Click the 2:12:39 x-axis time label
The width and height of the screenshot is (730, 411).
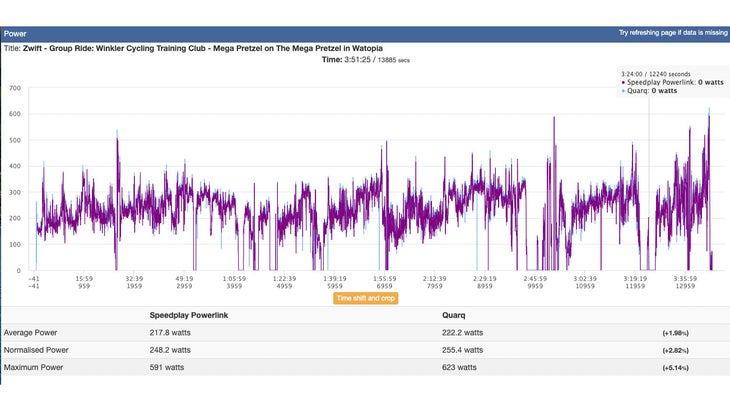tap(435, 279)
